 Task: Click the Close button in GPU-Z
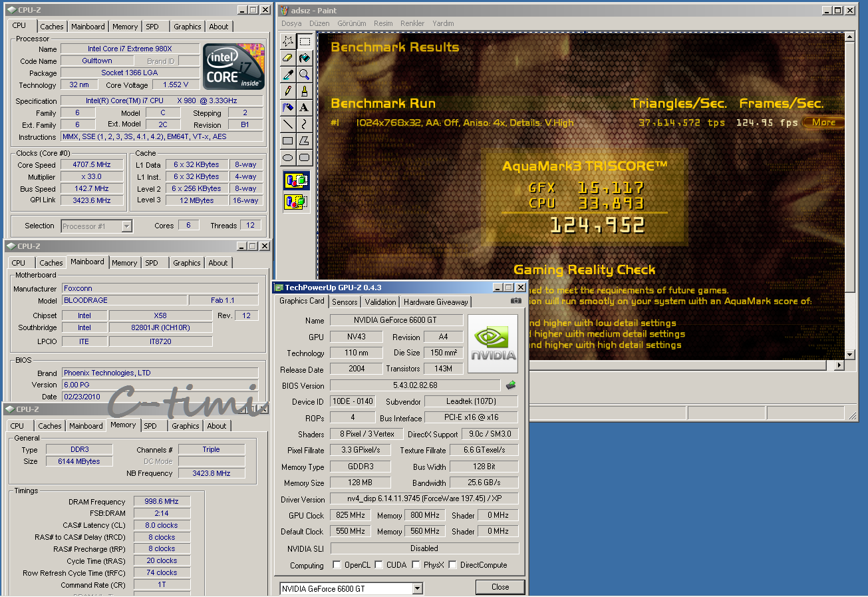500,587
